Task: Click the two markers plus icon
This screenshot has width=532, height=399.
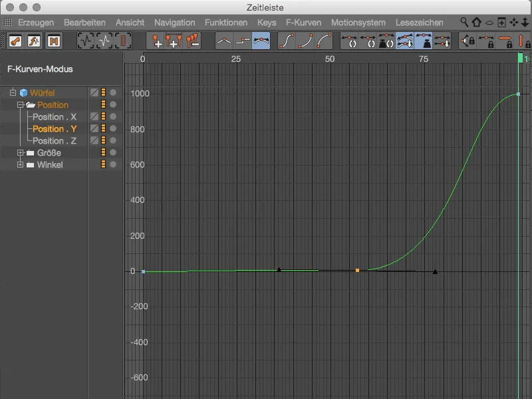Action: coord(174,41)
